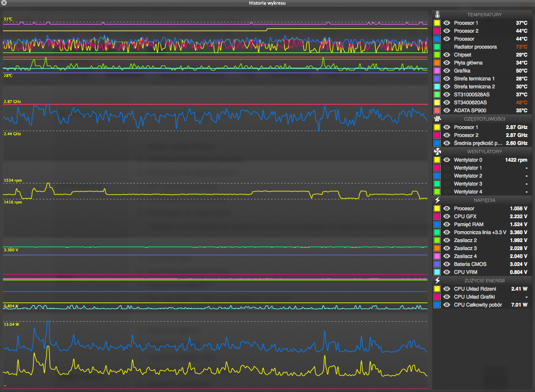Toggle ST3400620AS drive temperature visibility
Viewport: 535px width, 392px height.
click(447, 103)
